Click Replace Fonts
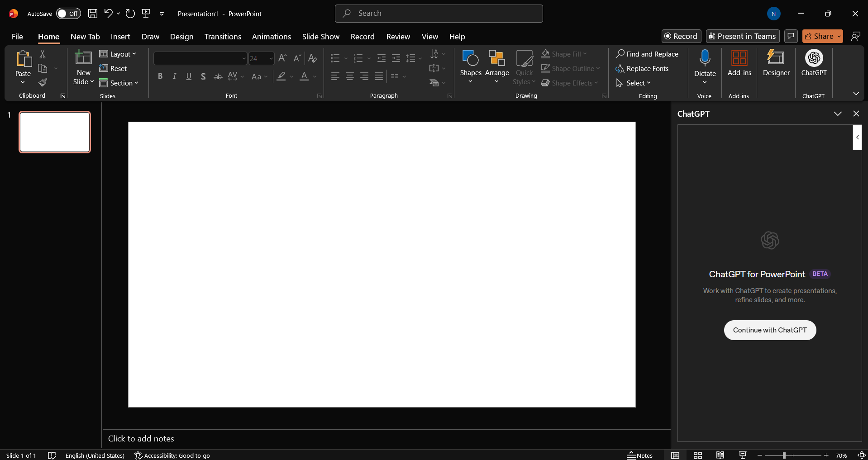The image size is (868, 460). pos(642,68)
